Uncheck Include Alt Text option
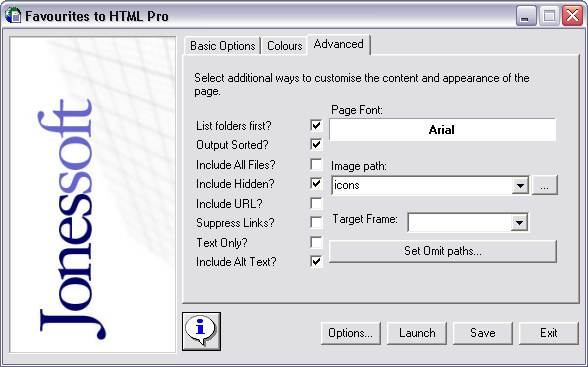 click(x=316, y=261)
